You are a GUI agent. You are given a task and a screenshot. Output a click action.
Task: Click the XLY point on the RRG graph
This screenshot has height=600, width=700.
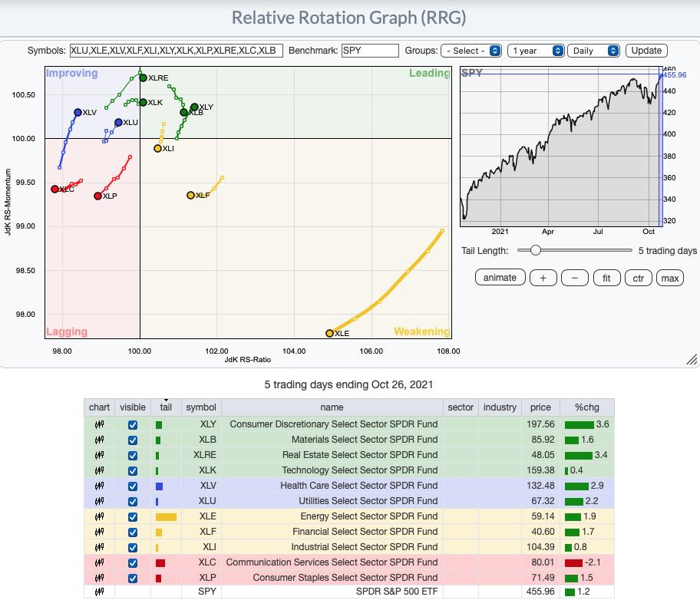pos(194,107)
